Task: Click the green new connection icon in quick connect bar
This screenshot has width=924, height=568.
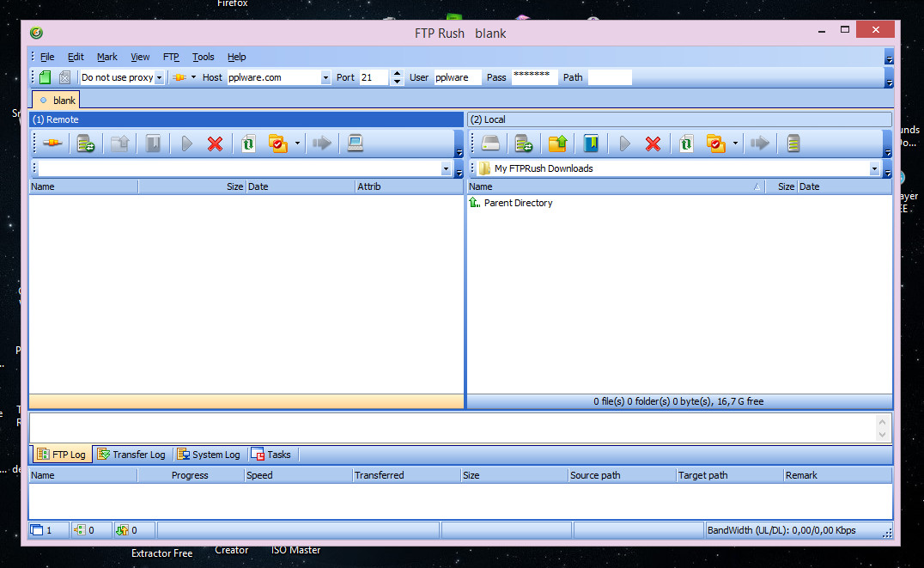Action: (x=46, y=77)
